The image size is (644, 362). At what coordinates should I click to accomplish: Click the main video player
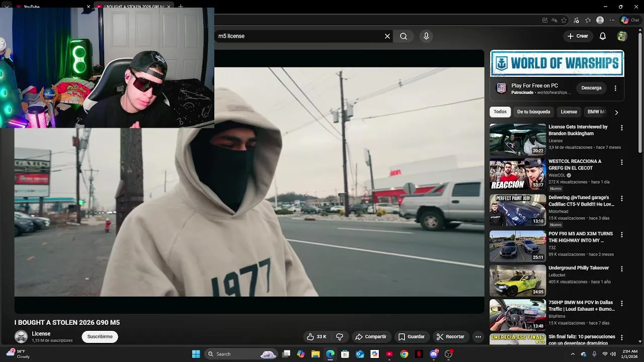click(x=249, y=182)
